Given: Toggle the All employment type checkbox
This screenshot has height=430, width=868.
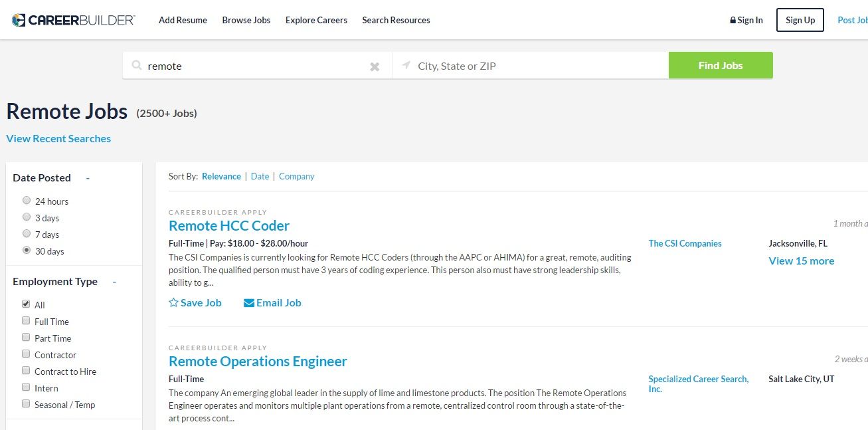Looking at the screenshot, I should click(26, 304).
